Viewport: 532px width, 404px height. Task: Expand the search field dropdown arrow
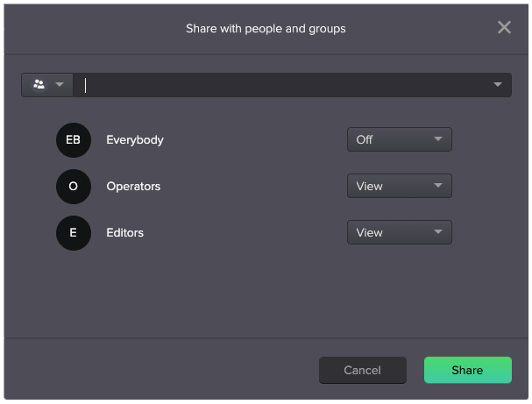tap(498, 84)
